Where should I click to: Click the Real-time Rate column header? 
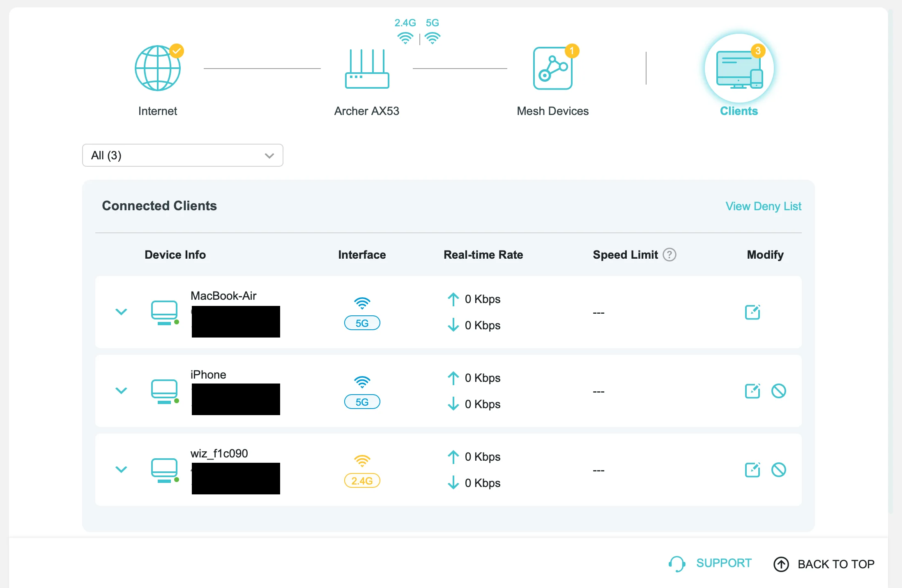(483, 255)
